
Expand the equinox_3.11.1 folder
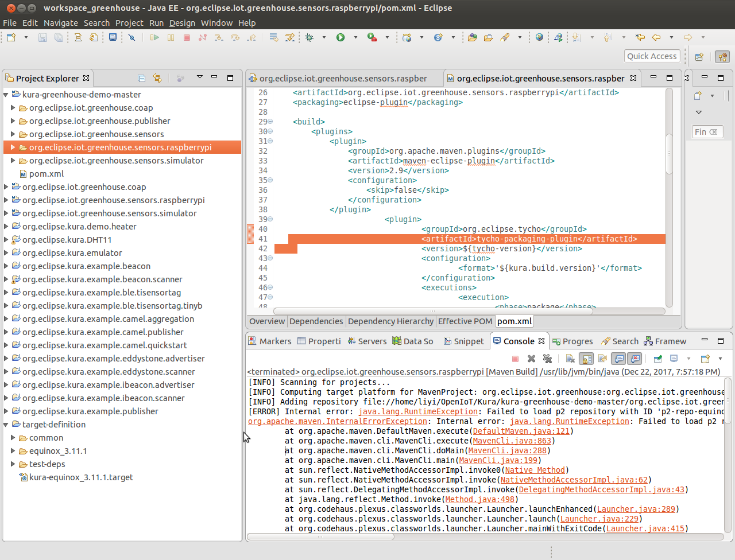[13, 451]
